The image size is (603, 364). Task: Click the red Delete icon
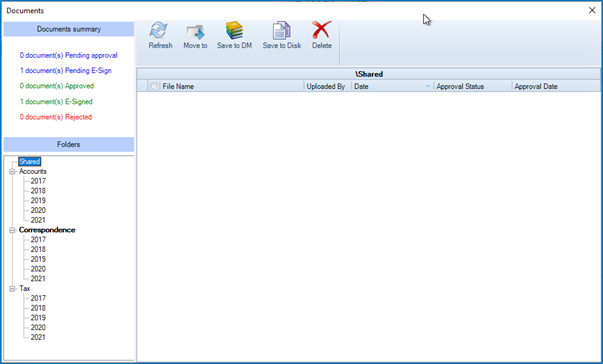[x=321, y=30]
